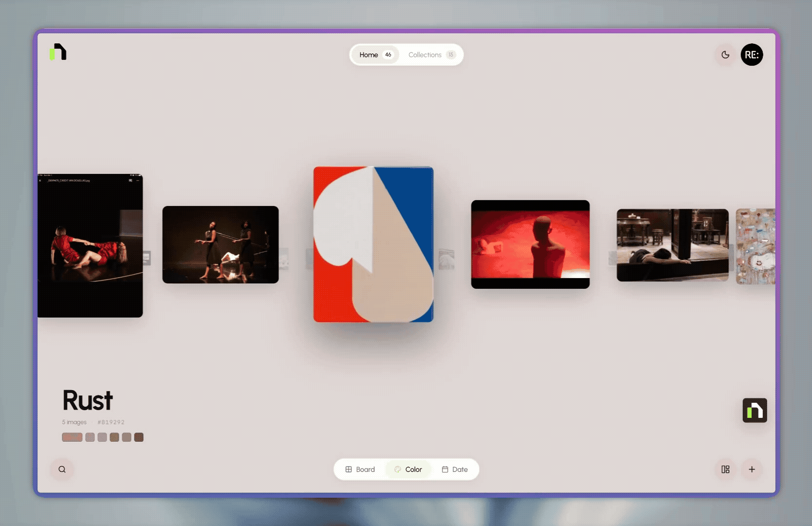Image resolution: width=812 pixels, height=526 pixels.
Task: Click the floating app logo badge at right
Action: click(x=754, y=410)
